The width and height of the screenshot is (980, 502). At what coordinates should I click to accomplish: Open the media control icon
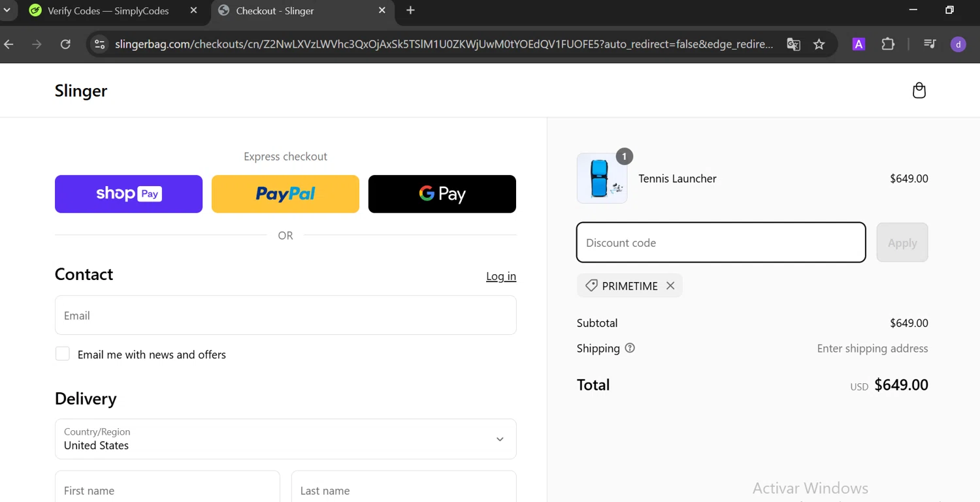tap(930, 44)
